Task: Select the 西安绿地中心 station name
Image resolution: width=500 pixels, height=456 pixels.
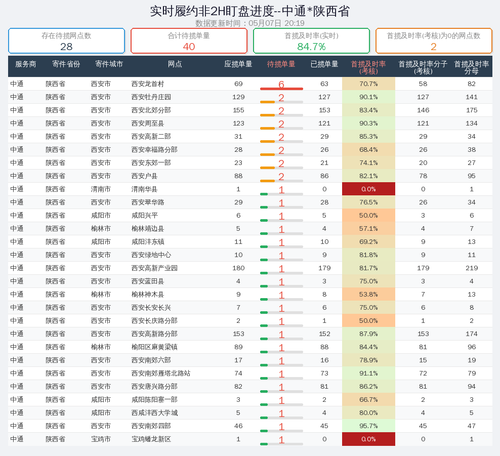Action: (151, 255)
